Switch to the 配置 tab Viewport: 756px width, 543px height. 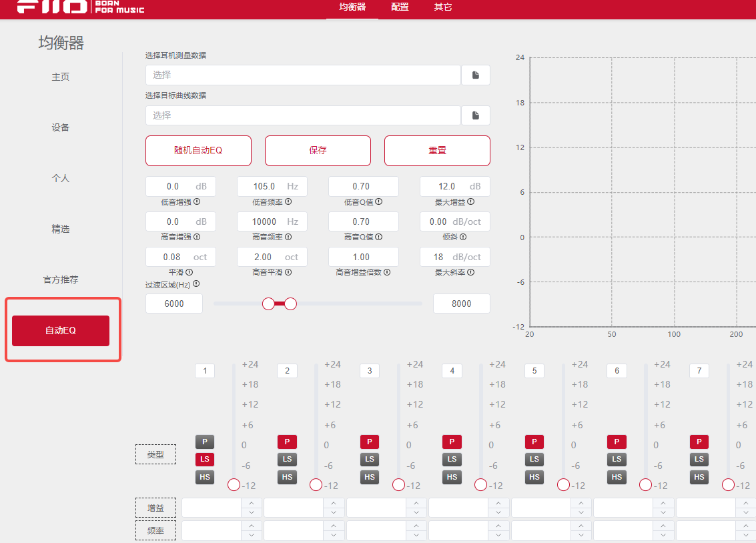pyautogui.click(x=400, y=7)
